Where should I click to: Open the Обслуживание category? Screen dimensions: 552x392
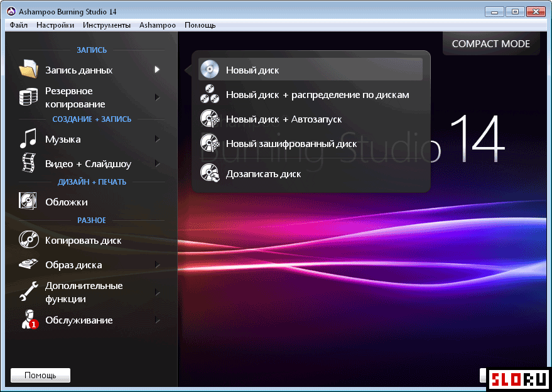tap(92, 320)
